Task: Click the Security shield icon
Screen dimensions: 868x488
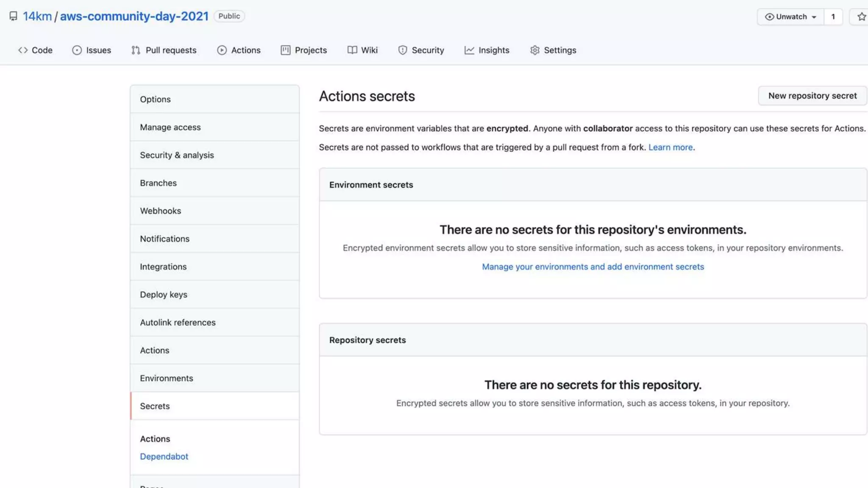Action: click(402, 50)
